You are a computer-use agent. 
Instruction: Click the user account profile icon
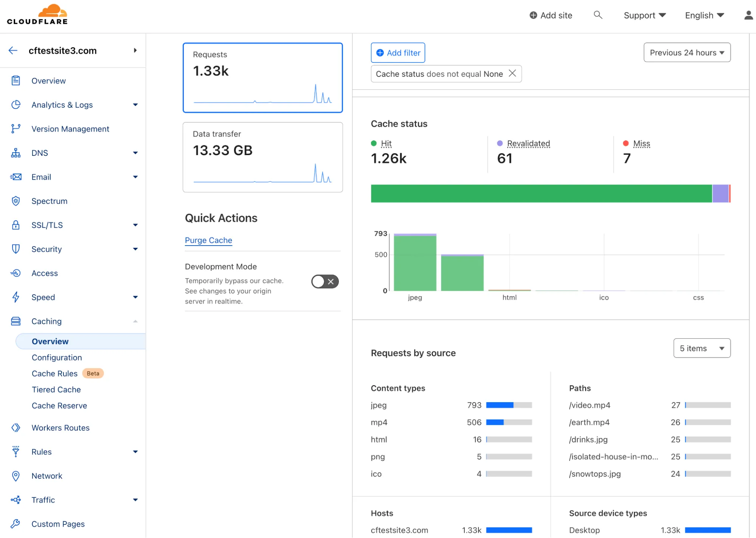pos(748,15)
